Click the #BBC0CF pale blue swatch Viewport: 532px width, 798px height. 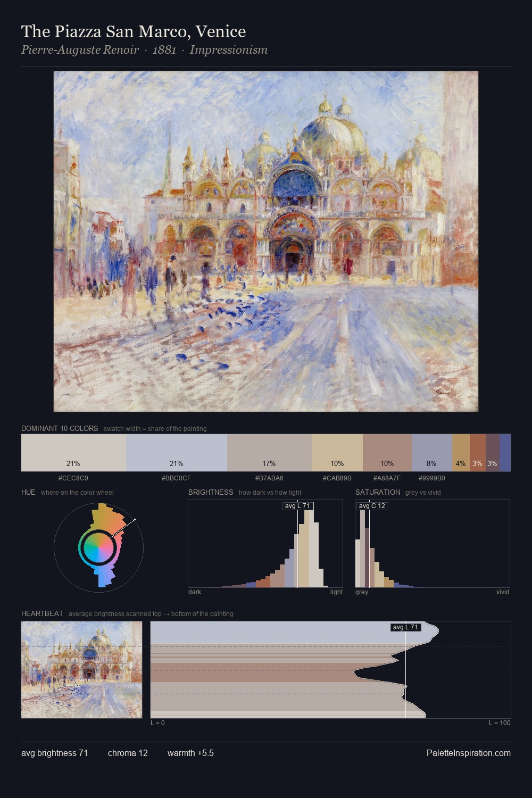point(177,453)
